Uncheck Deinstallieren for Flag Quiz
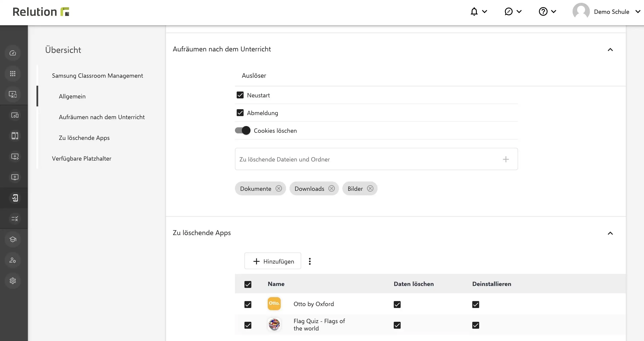This screenshot has width=644, height=341. 476,325
